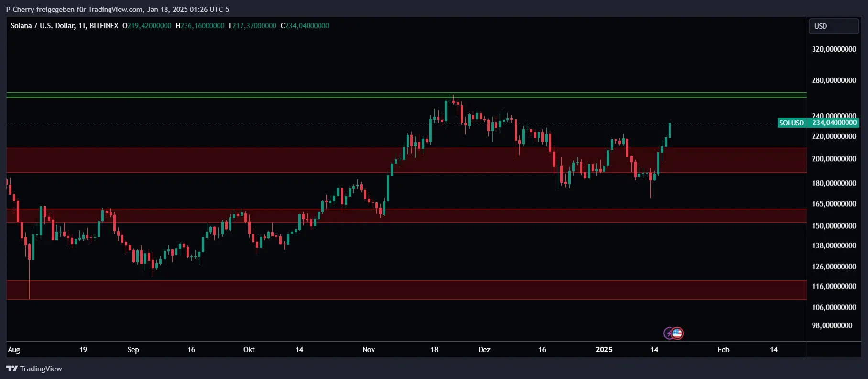The width and height of the screenshot is (868, 379).
Task: Click the current price 234,04000000 label
Action: pyautogui.click(x=834, y=123)
